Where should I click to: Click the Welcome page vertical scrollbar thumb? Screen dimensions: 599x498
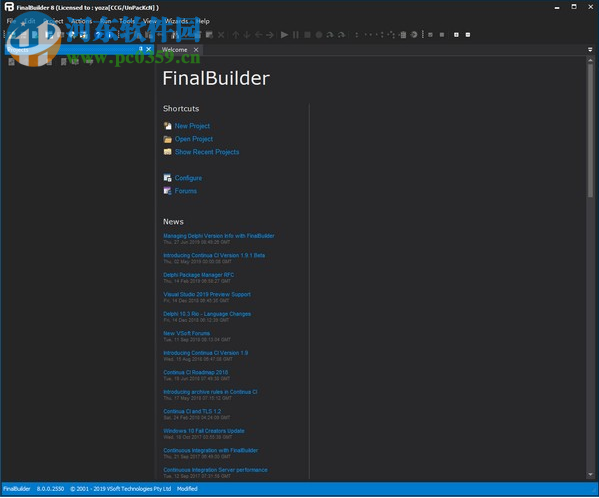click(x=591, y=130)
